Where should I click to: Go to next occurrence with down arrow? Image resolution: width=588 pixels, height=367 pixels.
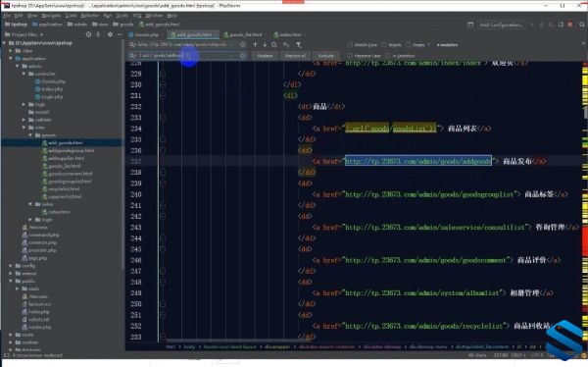click(x=265, y=45)
